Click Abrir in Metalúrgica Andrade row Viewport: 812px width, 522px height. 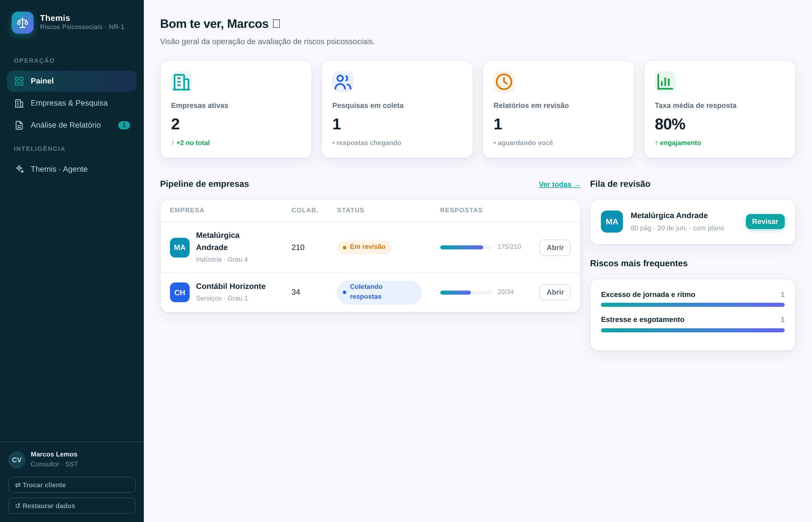click(555, 247)
